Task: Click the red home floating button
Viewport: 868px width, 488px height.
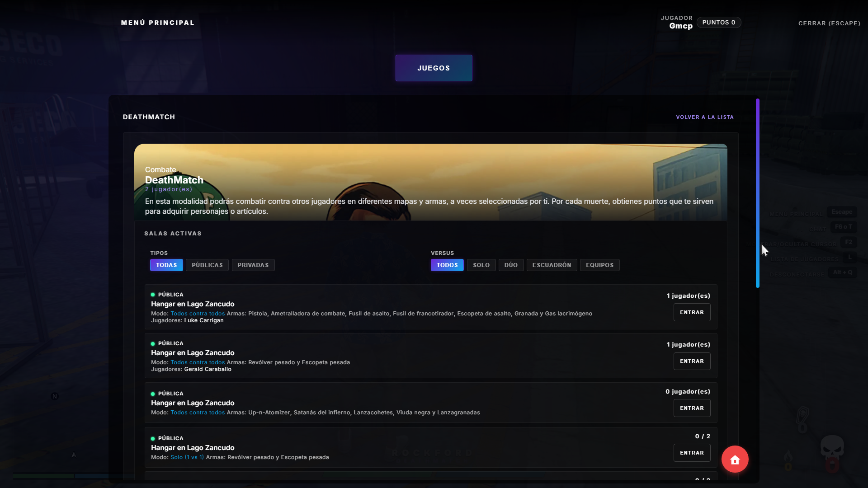Action: click(x=735, y=459)
